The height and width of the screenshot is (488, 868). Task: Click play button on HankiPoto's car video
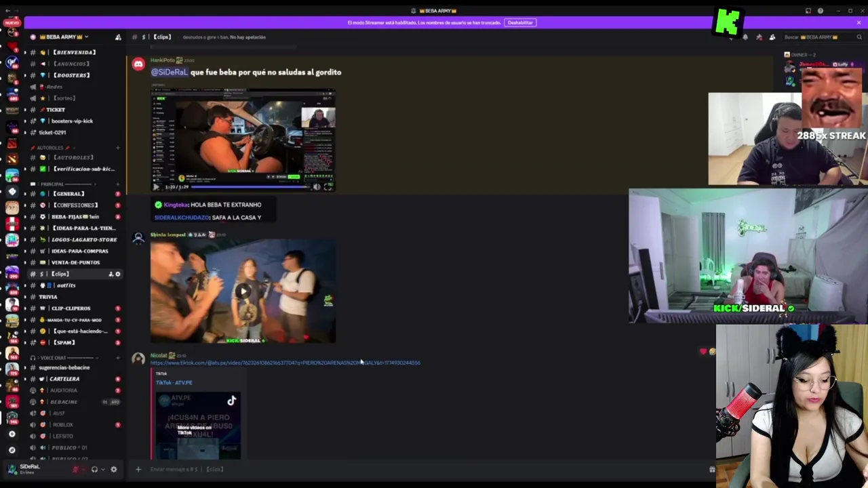(156, 186)
